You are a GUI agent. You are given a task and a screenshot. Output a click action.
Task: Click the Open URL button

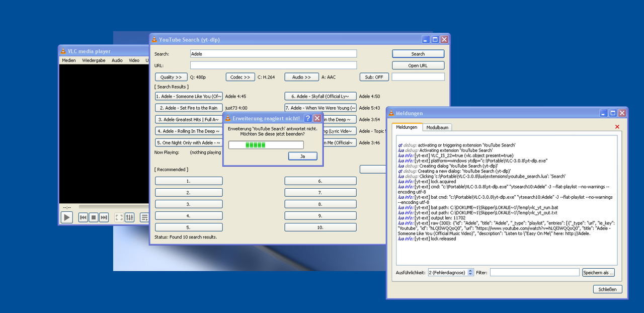click(x=418, y=65)
